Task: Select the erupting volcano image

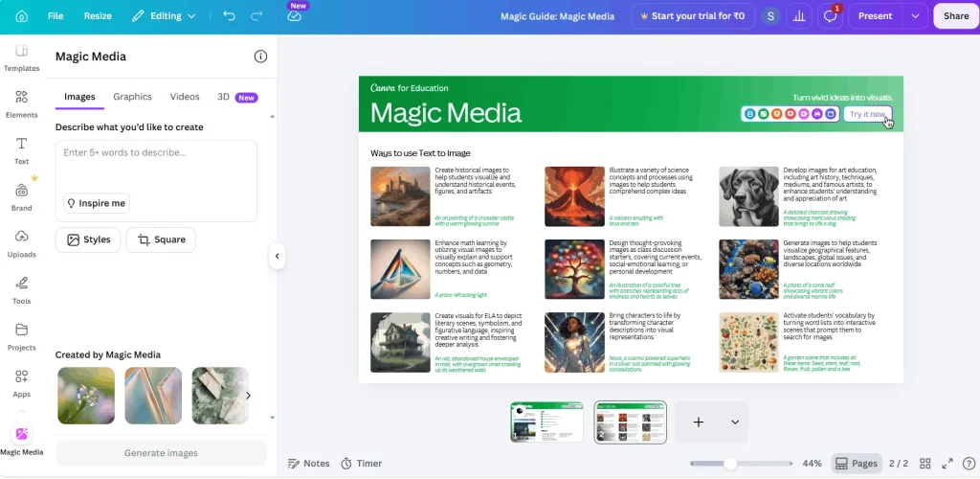Action: click(574, 196)
